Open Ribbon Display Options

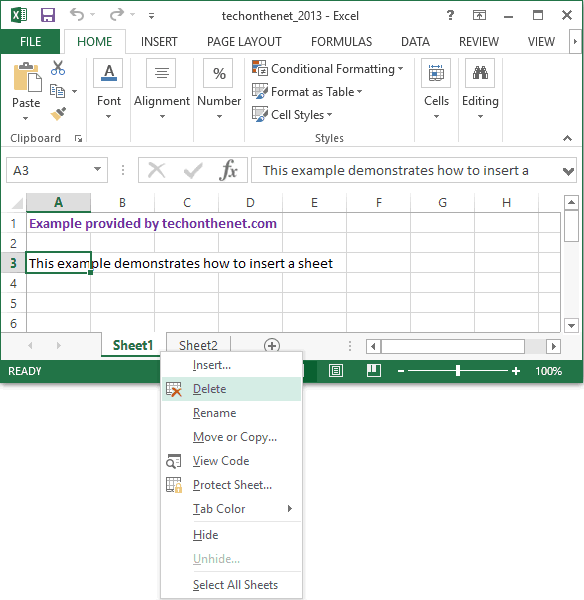[479, 15]
